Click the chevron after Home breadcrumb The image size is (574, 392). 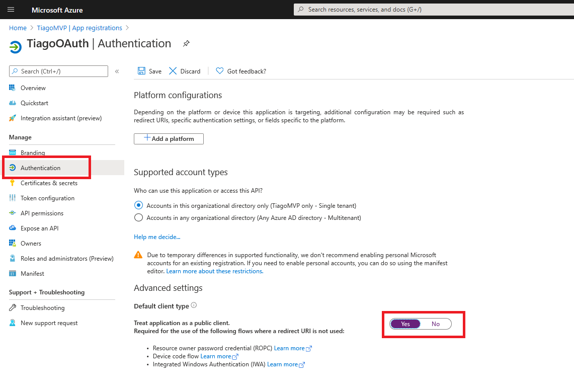coord(32,28)
